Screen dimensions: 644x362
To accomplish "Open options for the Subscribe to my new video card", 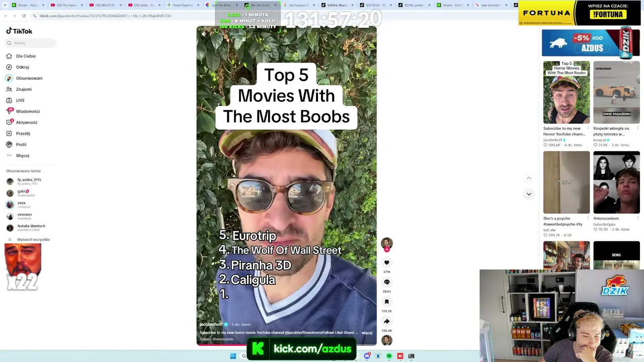I will click(588, 128).
